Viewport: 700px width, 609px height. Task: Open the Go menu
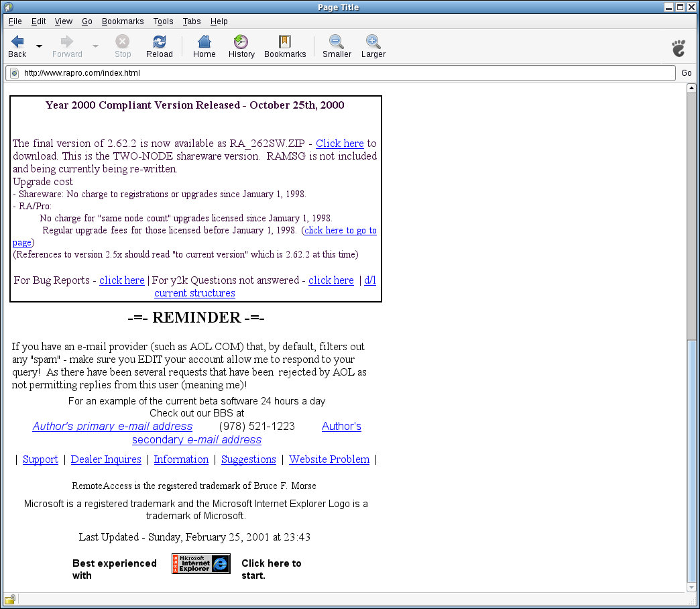pyautogui.click(x=87, y=21)
